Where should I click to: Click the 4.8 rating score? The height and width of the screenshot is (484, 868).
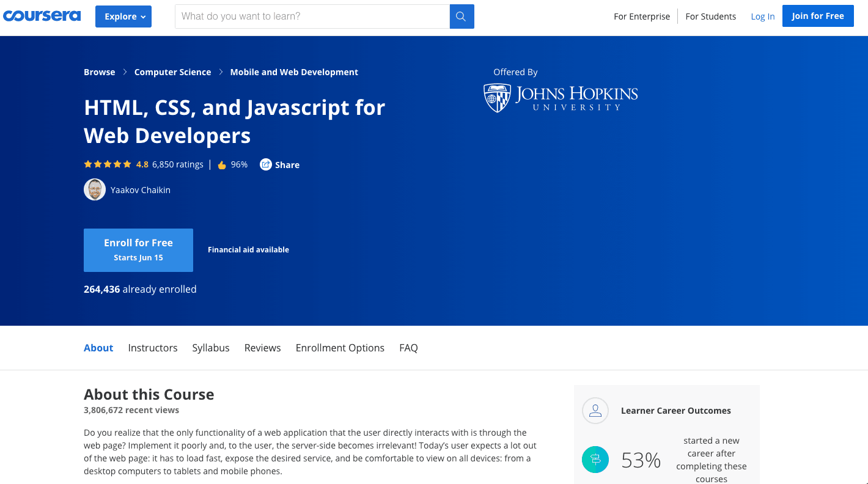coord(142,164)
